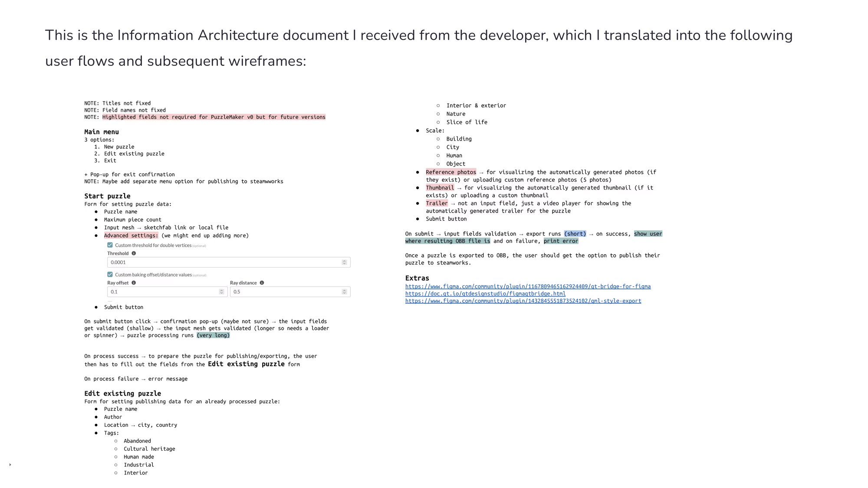Click the info icon next to Threshold

pos(134,253)
